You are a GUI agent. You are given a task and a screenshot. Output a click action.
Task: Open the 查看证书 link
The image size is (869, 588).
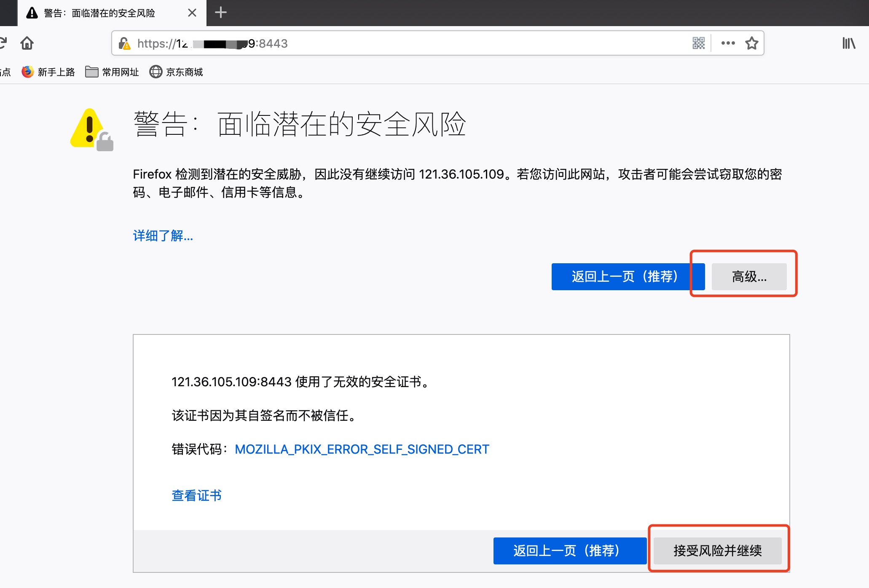[x=196, y=495]
